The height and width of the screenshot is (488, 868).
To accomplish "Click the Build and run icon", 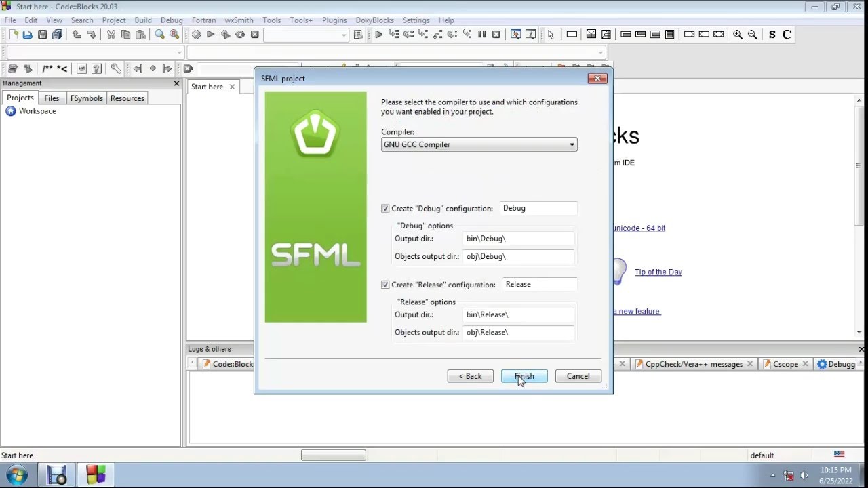I will click(x=226, y=35).
